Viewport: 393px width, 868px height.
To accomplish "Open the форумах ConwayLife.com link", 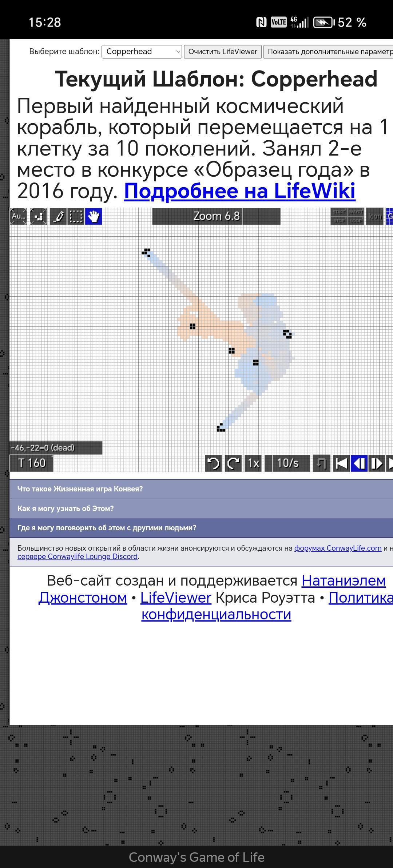I will [338, 548].
